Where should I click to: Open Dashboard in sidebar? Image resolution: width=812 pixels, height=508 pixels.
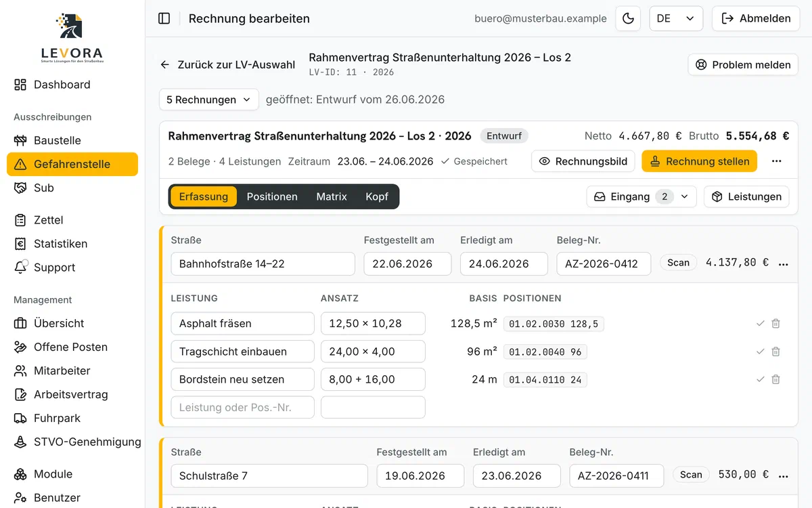click(x=72, y=85)
